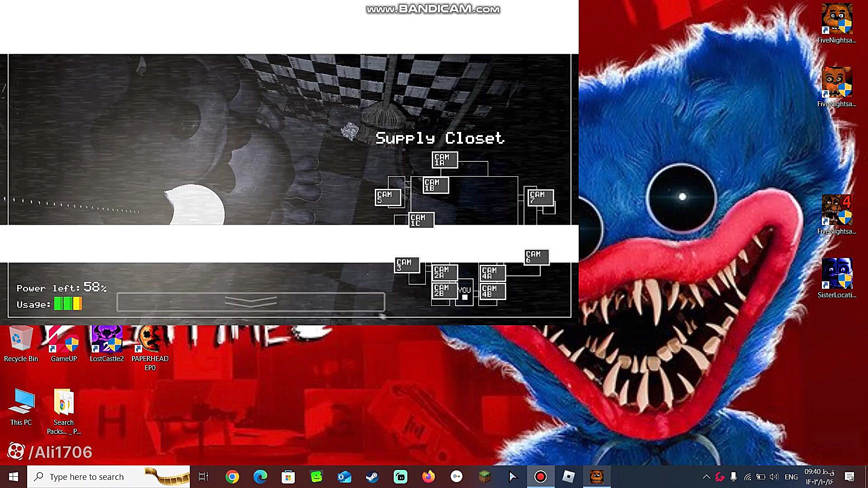Click the Supply Closet room label
Screen dimensions: 868x488
pos(440,138)
